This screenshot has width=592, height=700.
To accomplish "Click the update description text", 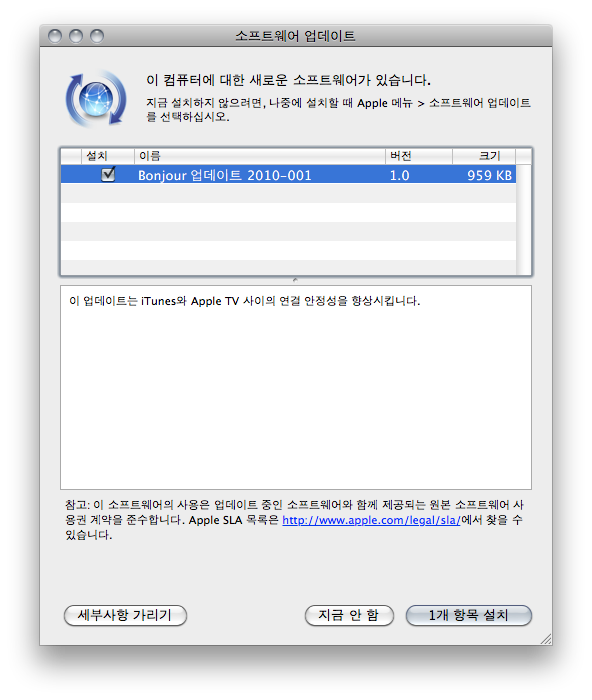I will [x=245, y=301].
